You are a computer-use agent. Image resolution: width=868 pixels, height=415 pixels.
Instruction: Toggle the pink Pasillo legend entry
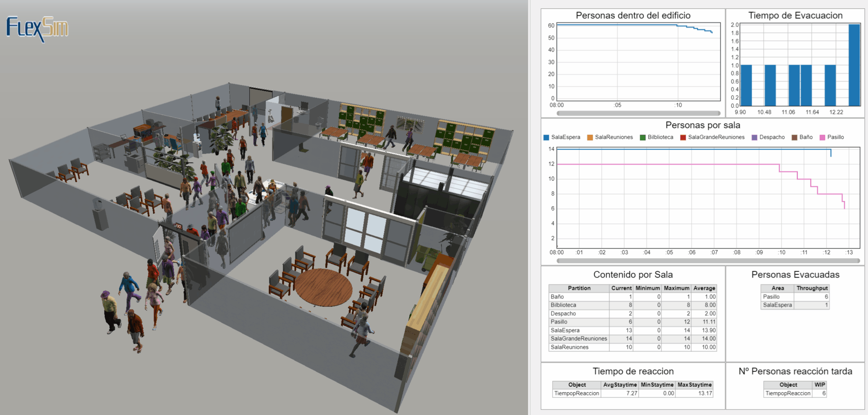[822, 138]
